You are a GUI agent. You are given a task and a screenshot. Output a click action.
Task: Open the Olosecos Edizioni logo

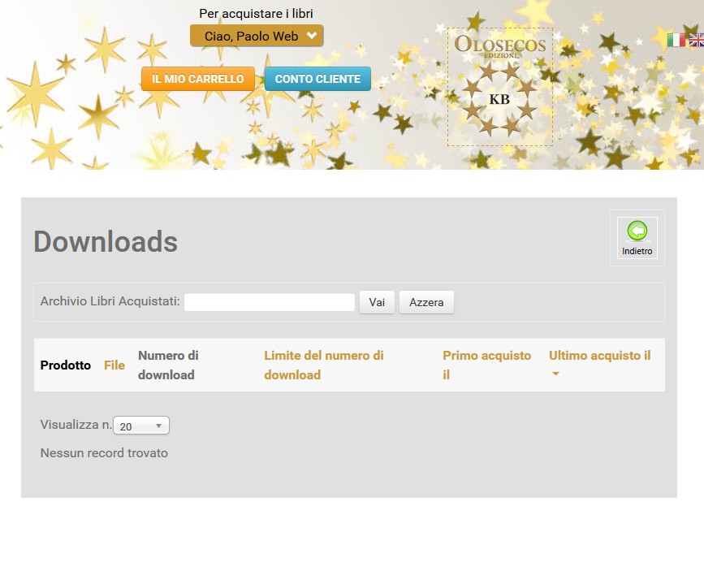(x=499, y=87)
